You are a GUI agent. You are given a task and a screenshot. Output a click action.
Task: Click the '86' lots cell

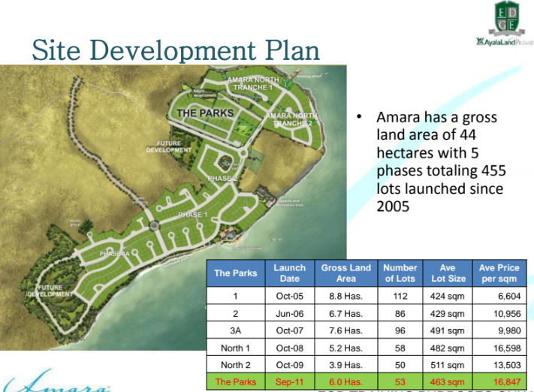(x=400, y=313)
